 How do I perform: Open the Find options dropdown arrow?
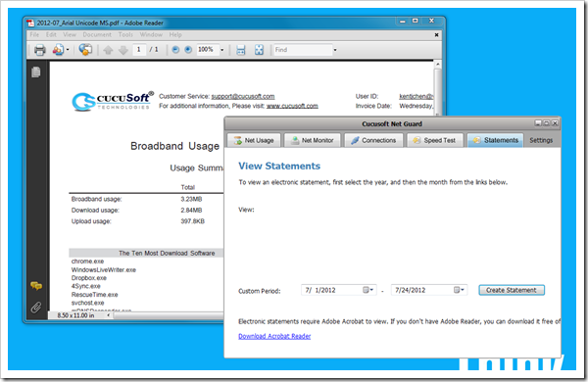pyautogui.click(x=335, y=50)
